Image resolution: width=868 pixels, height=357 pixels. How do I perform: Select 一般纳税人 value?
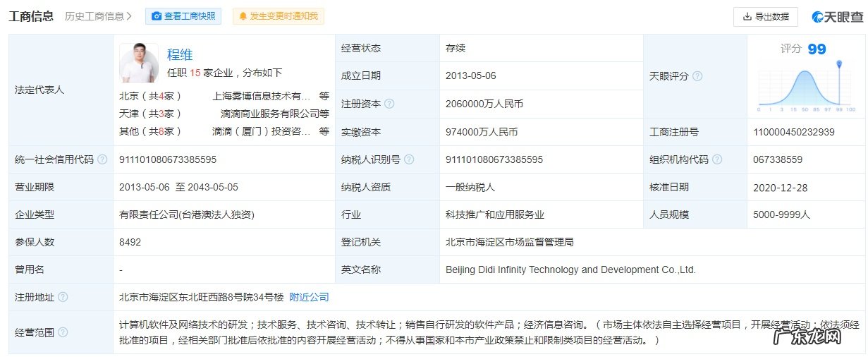[470, 187]
